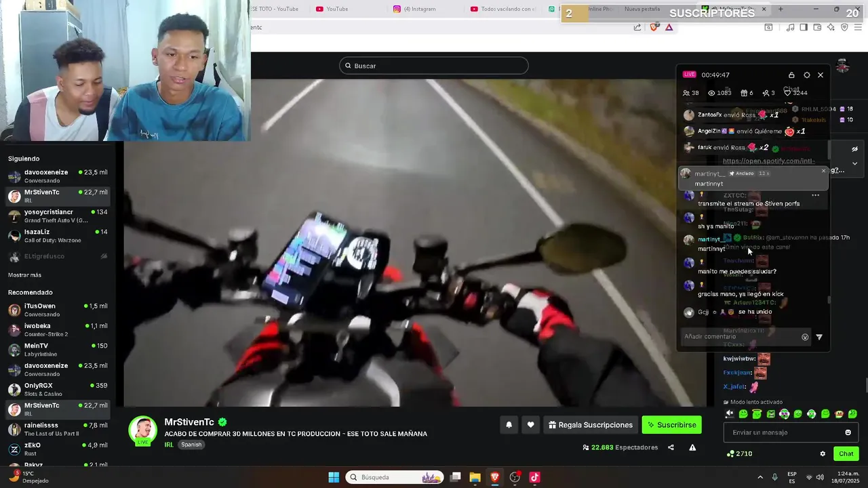Close the live overlay chat panel
Image resolution: width=868 pixels, height=488 pixels.
coord(821,75)
